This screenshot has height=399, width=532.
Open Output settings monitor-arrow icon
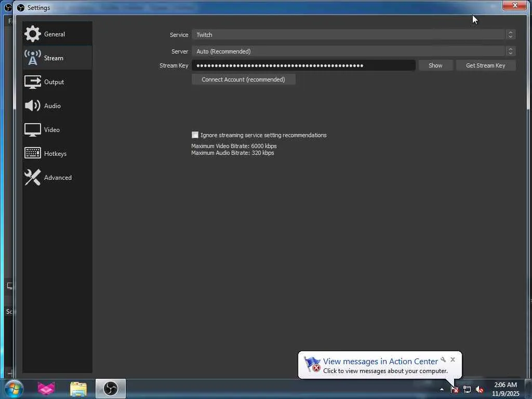click(33, 82)
